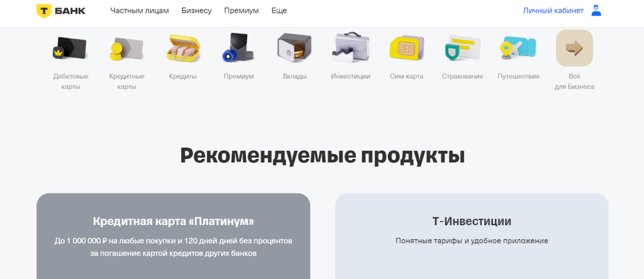Screen dimensions: 644x279
Task: Click the Понятные тарифы и удобное приложение text
Action: tap(472, 241)
